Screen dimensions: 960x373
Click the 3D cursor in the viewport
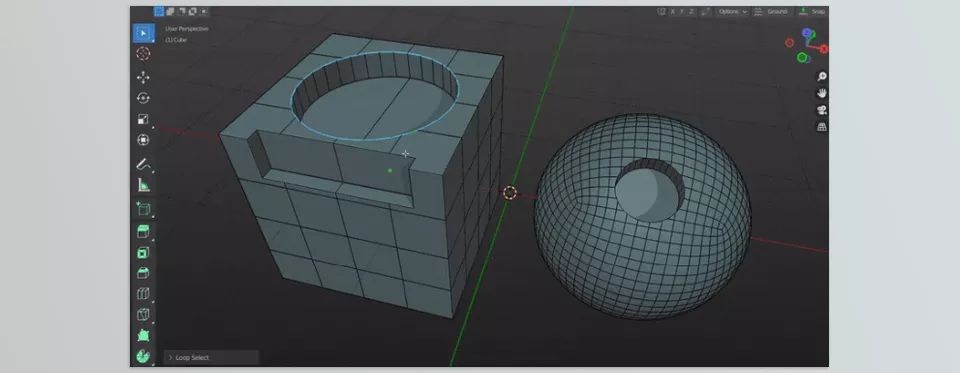click(509, 193)
